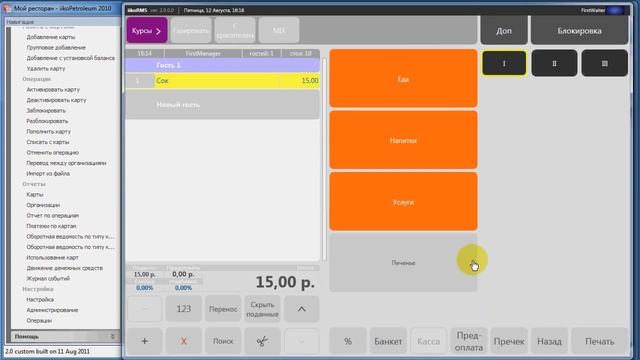Open Использование карт report
Image resolution: width=640 pixels, height=360 pixels.
[x=53, y=258]
